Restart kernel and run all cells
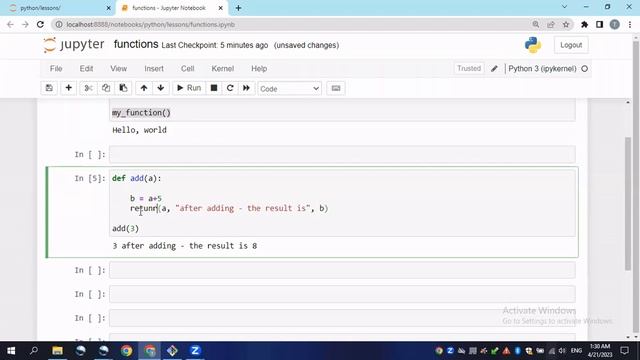 246,88
